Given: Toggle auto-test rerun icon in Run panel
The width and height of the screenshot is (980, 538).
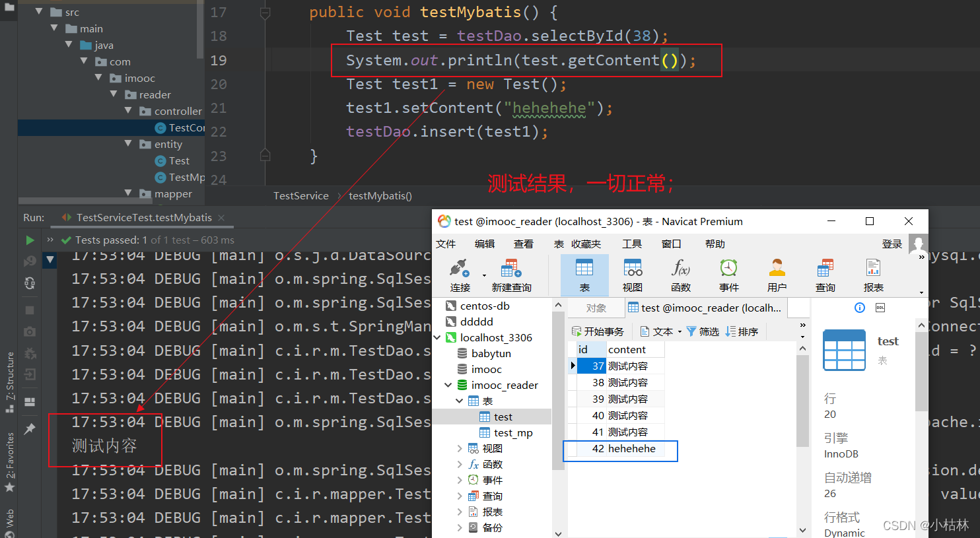Looking at the screenshot, I should coord(30,283).
